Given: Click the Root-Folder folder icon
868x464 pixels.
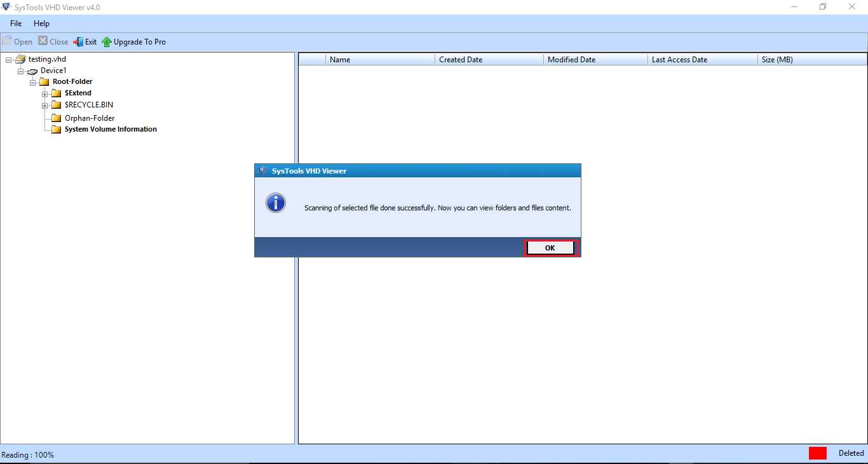Looking at the screenshot, I should 44,82.
